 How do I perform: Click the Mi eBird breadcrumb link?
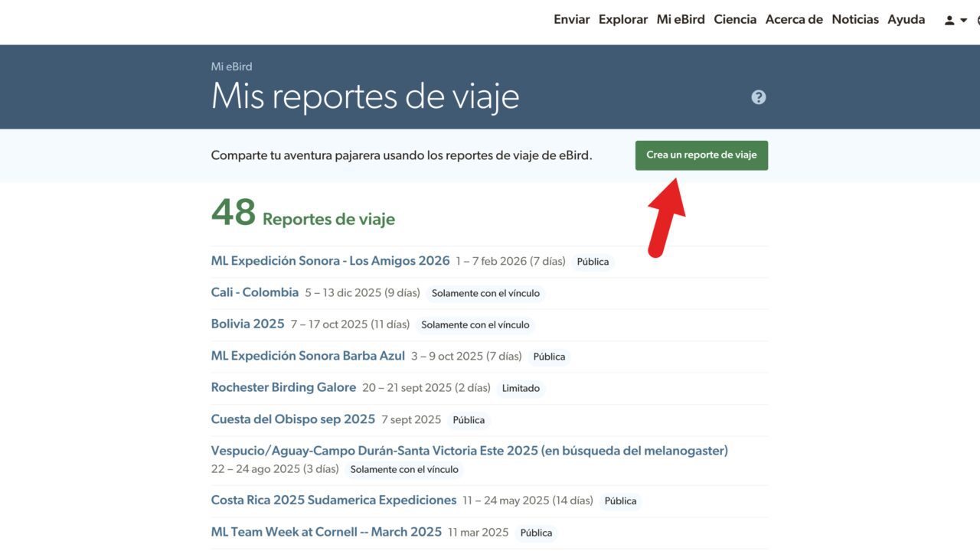(231, 67)
